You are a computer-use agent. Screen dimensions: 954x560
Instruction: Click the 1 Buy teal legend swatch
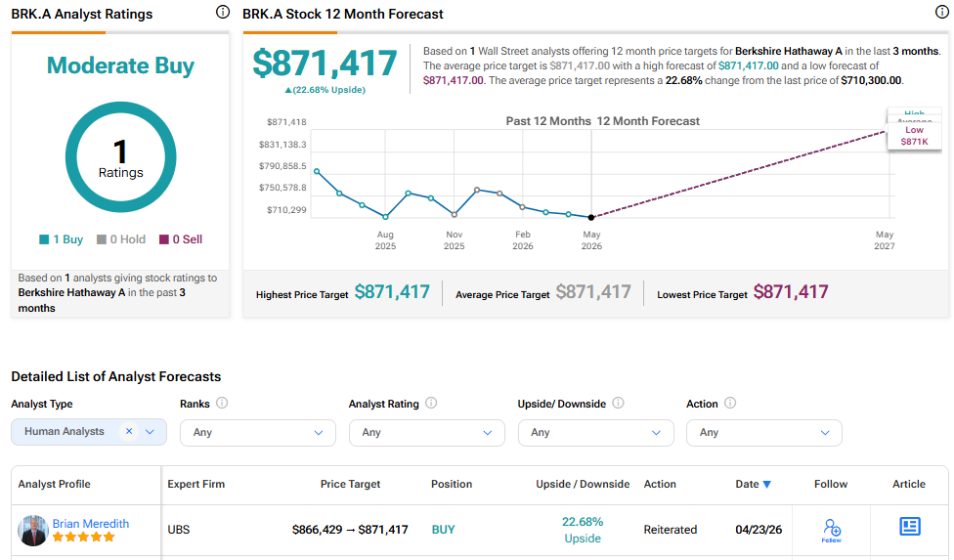click(44, 239)
